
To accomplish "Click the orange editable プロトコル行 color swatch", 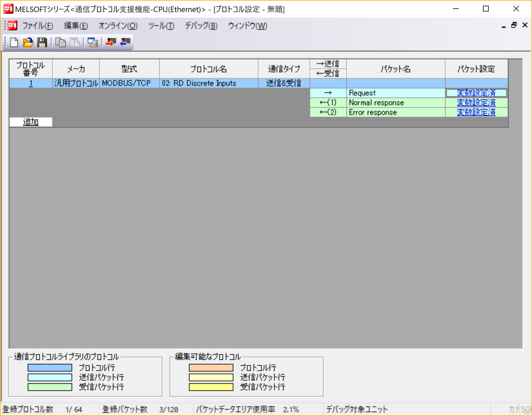I will coord(211,368).
